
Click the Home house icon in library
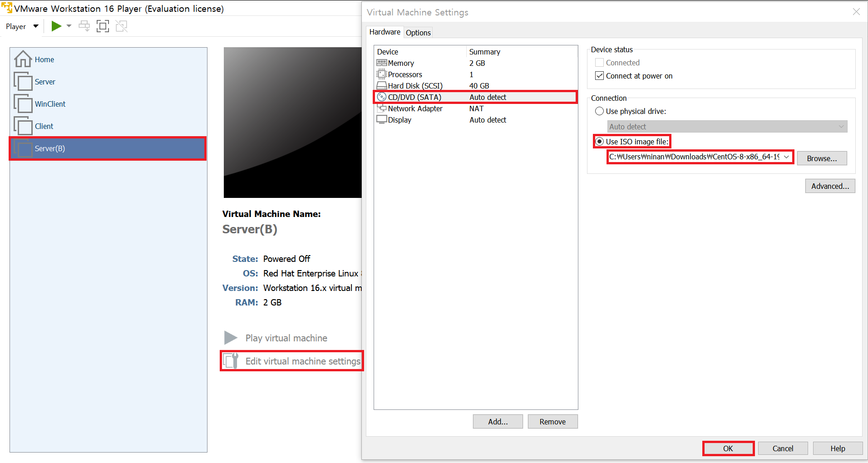click(x=23, y=59)
